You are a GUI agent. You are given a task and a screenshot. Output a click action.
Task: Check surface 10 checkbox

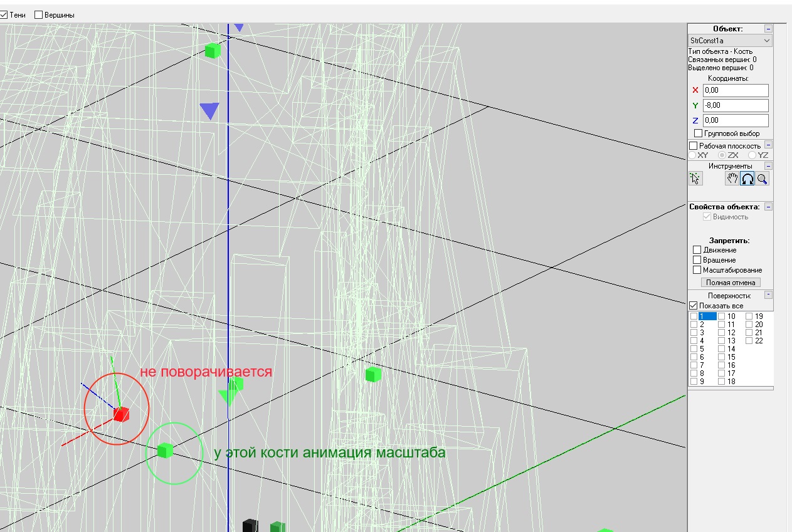[x=721, y=316]
